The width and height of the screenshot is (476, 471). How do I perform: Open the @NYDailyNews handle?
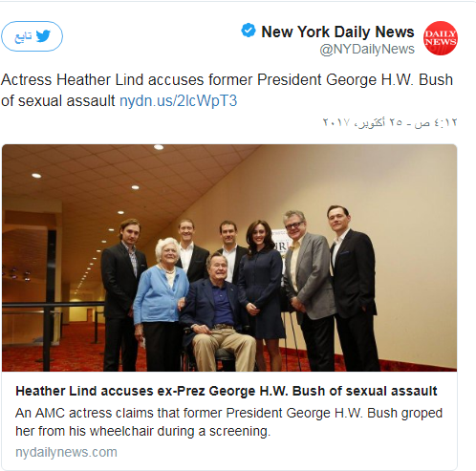367,49
